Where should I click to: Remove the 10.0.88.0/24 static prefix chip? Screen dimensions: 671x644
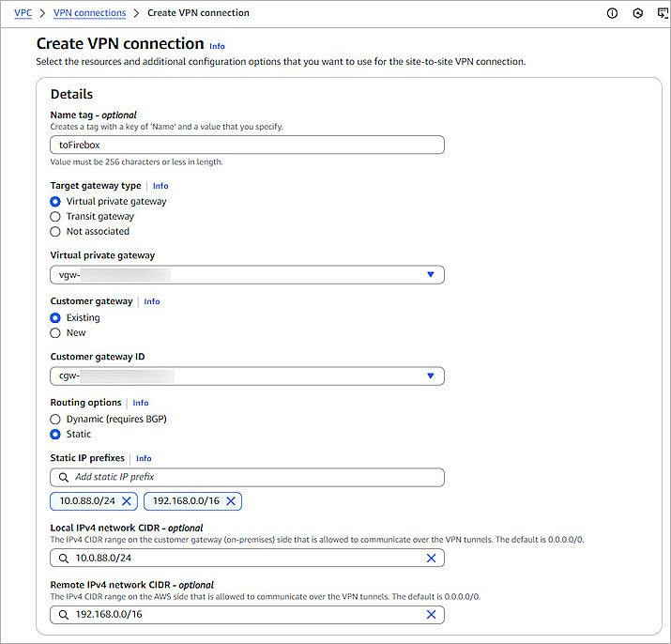click(127, 501)
